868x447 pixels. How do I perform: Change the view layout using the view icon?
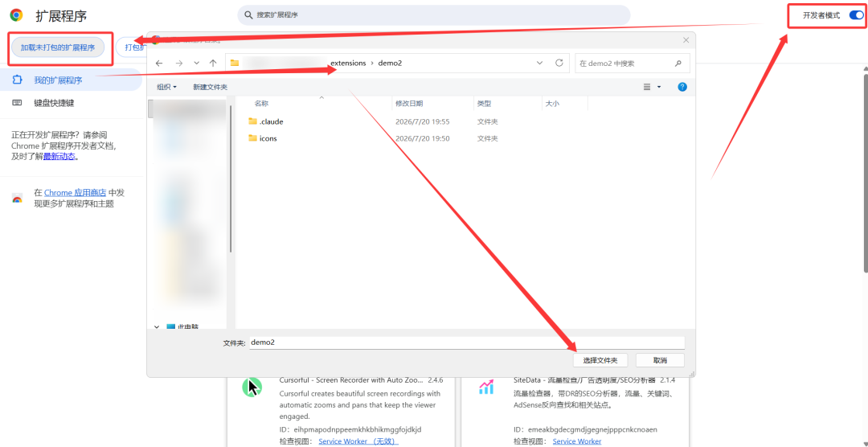(646, 87)
